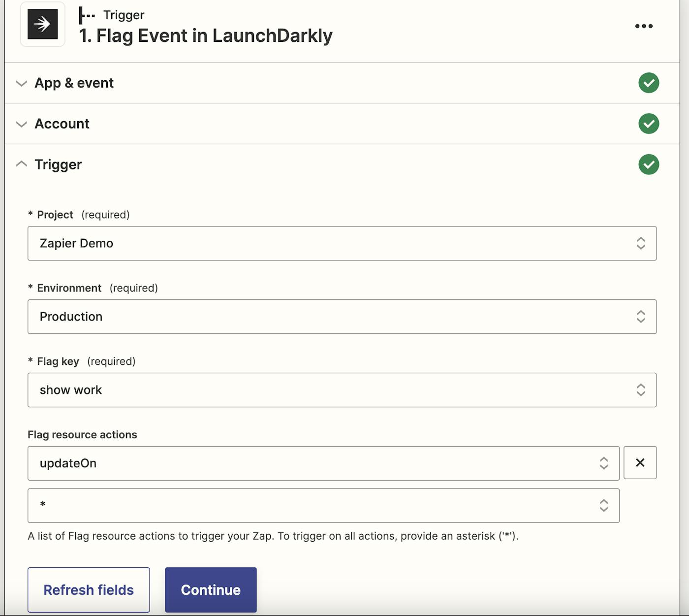Remove the updateOn flag resource action
Image resolution: width=689 pixels, height=616 pixels.
tap(640, 462)
